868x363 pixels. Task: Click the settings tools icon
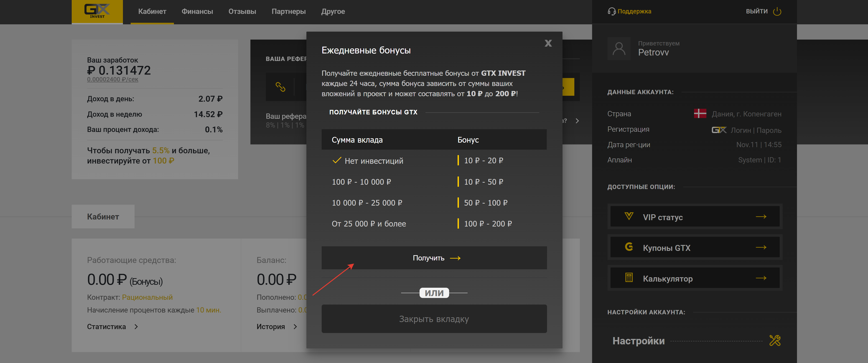(x=775, y=340)
